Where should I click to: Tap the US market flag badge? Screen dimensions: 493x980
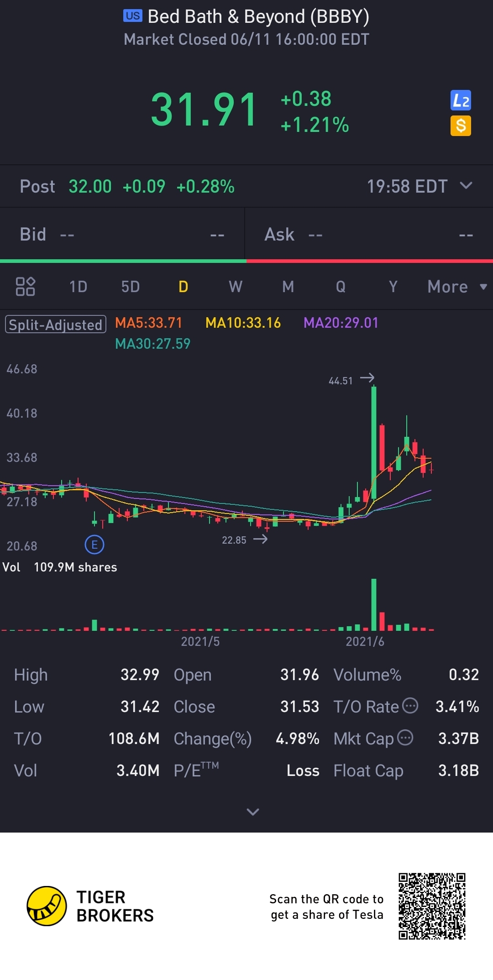(133, 16)
